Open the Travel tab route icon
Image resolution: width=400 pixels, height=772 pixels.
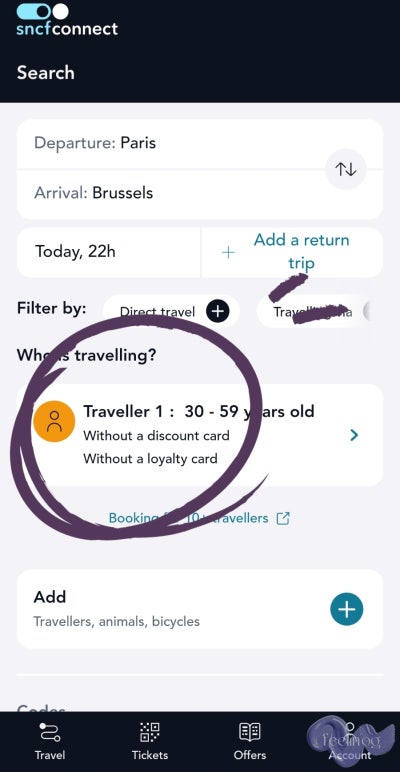pyautogui.click(x=49, y=732)
